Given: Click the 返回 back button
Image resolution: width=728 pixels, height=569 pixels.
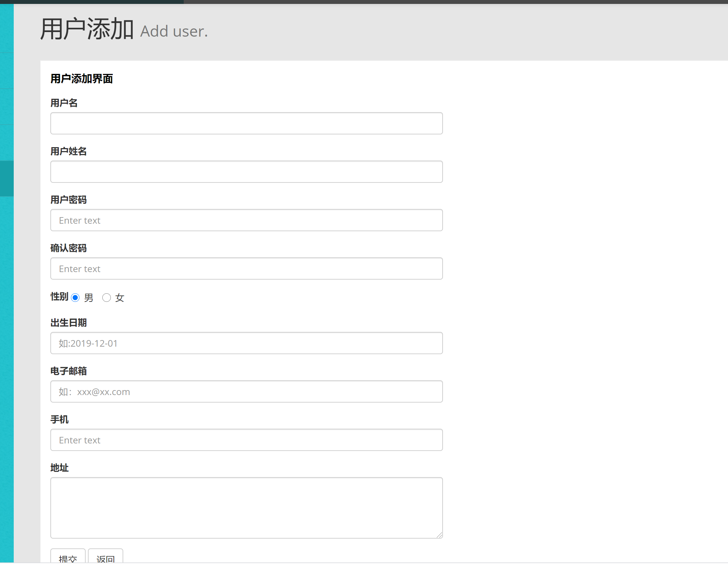Looking at the screenshot, I should point(105,557).
